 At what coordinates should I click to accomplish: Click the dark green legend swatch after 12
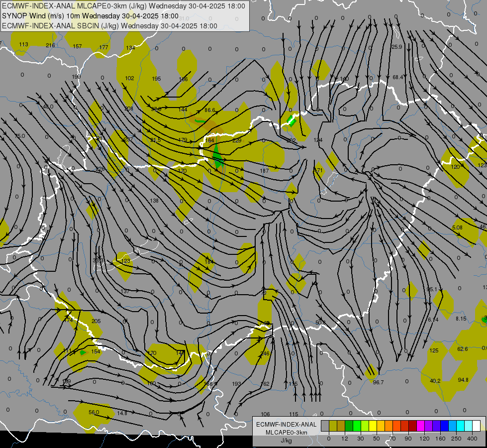tap(349, 426)
